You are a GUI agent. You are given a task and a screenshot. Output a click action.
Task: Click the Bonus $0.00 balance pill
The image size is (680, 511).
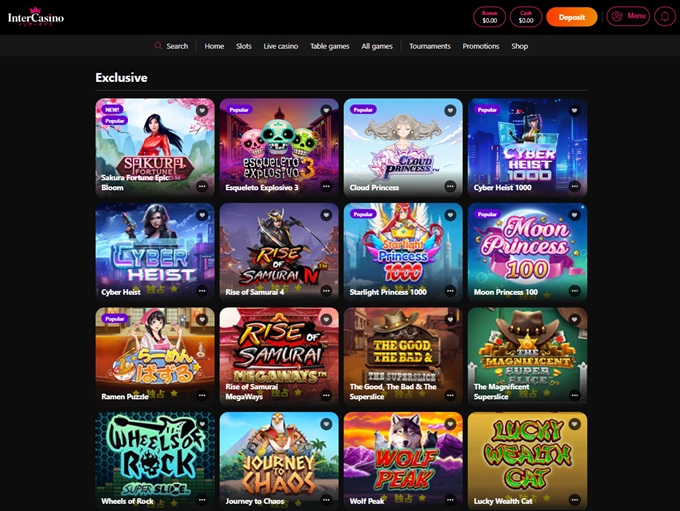(x=489, y=17)
